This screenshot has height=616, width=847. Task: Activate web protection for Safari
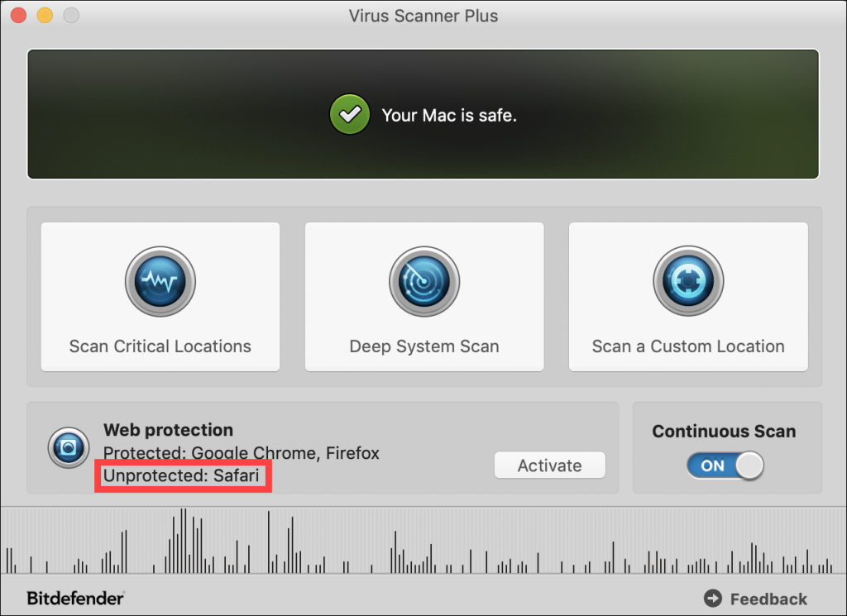coord(549,466)
